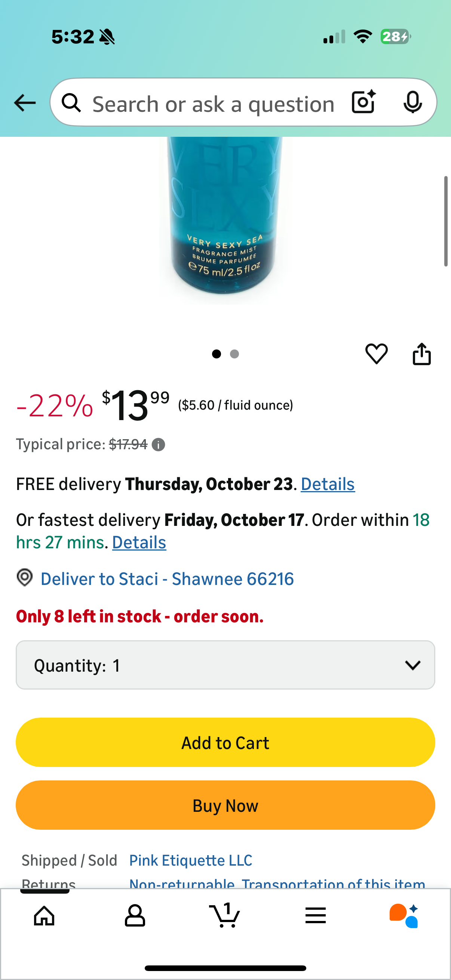Tap the back arrow icon
This screenshot has width=451, height=980.
coord(25,103)
